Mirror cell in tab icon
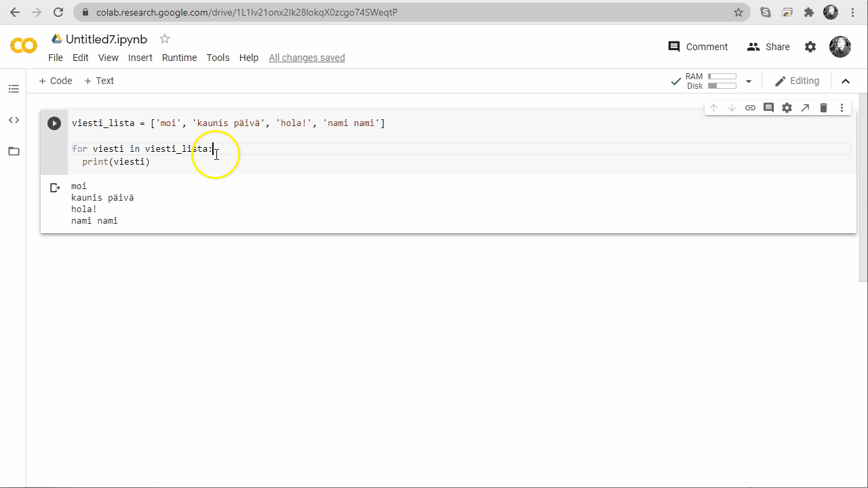Viewport: 868px width, 488px height. pyautogui.click(x=805, y=108)
